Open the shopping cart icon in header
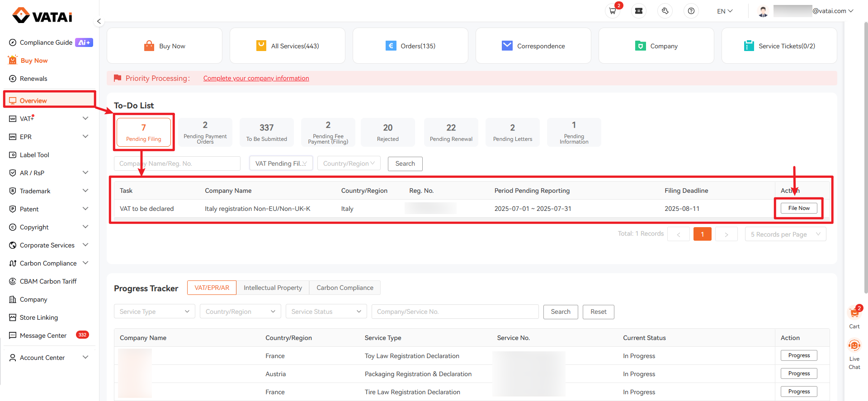The height and width of the screenshot is (401, 868). 613,11
